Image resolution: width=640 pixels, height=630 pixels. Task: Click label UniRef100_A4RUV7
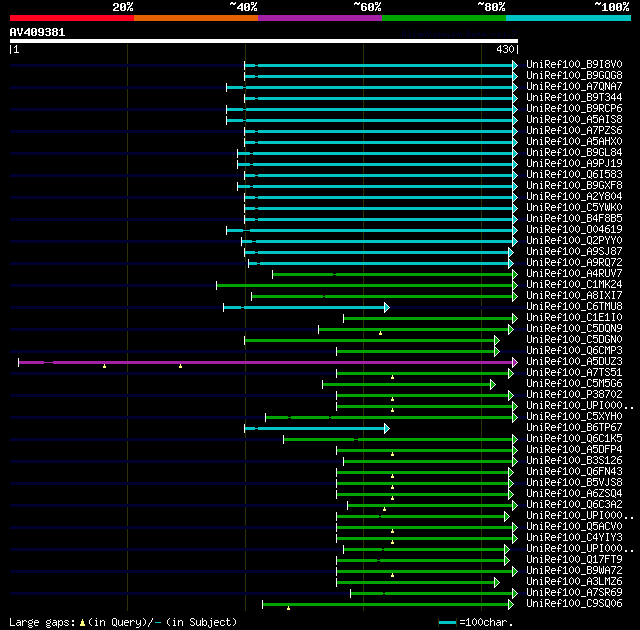[574, 274]
